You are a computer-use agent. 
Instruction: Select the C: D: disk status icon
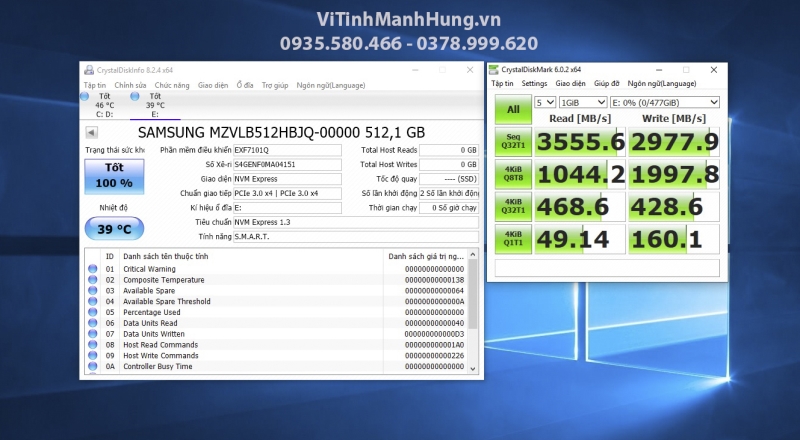(85, 96)
